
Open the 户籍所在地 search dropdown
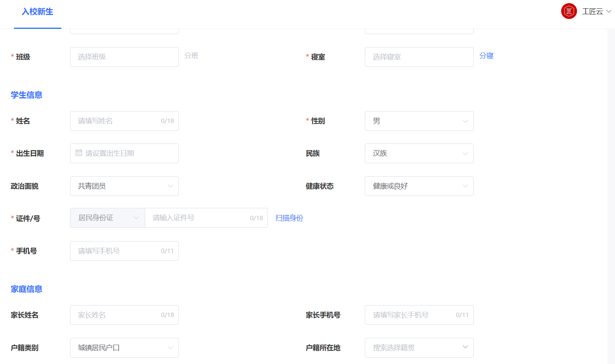(464, 347)
